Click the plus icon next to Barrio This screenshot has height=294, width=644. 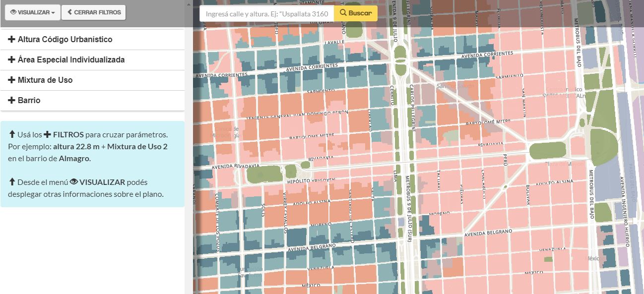pyautogui.click(x=11, y=101)
